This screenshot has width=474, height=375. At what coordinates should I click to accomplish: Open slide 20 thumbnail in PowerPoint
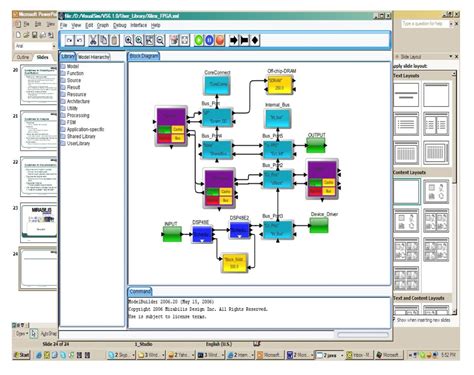(38, 84)
